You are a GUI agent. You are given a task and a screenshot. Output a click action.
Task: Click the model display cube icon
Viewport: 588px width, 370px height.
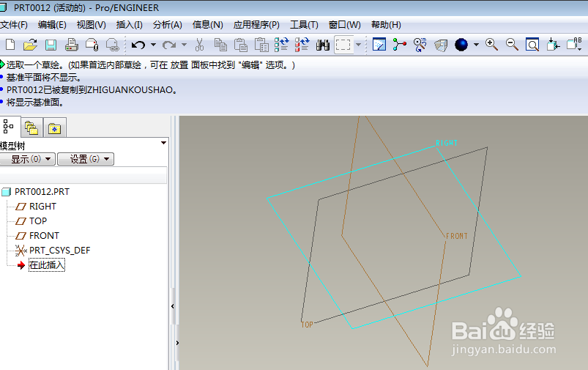tap(441, 45)
